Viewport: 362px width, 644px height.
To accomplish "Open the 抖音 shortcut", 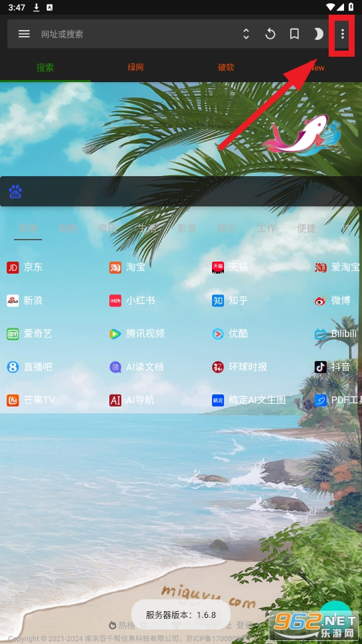I will coord(333,367).
